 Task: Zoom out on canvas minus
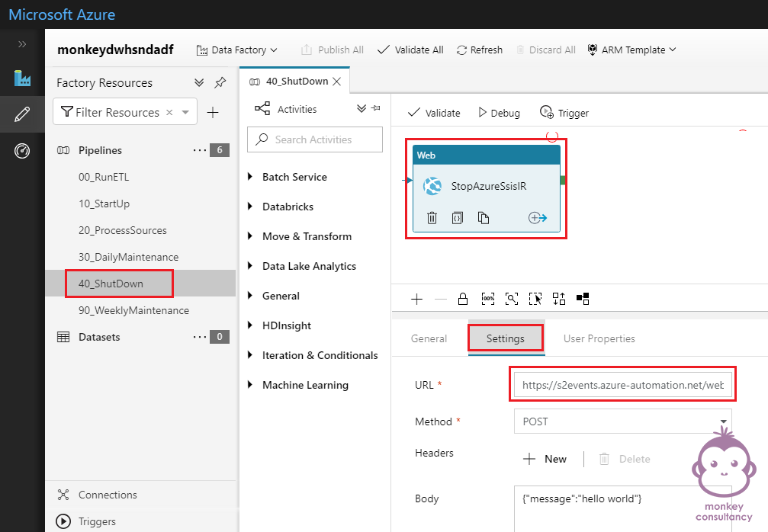441,299
